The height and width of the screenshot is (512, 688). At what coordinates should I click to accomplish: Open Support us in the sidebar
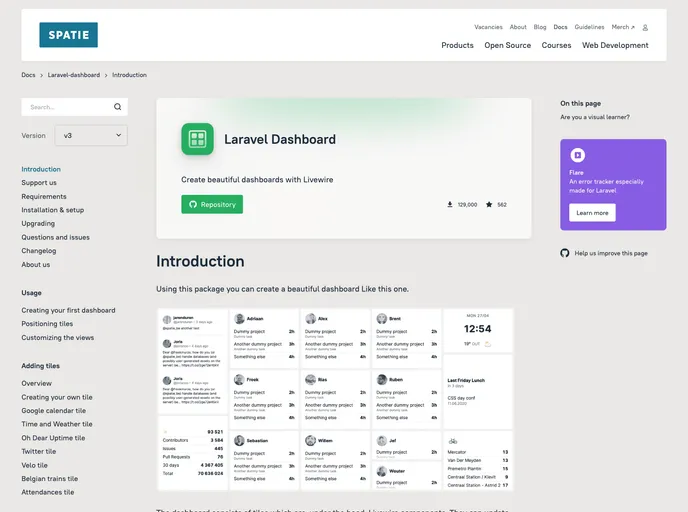click(x=39, y=183)
